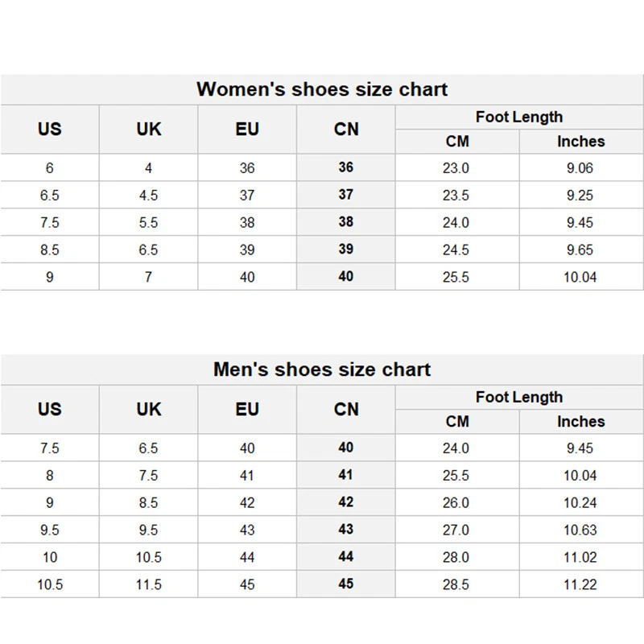Click women's EU size 39 cell
The width and height of the screenshot is (644, 644).
[x=247, y=250]
